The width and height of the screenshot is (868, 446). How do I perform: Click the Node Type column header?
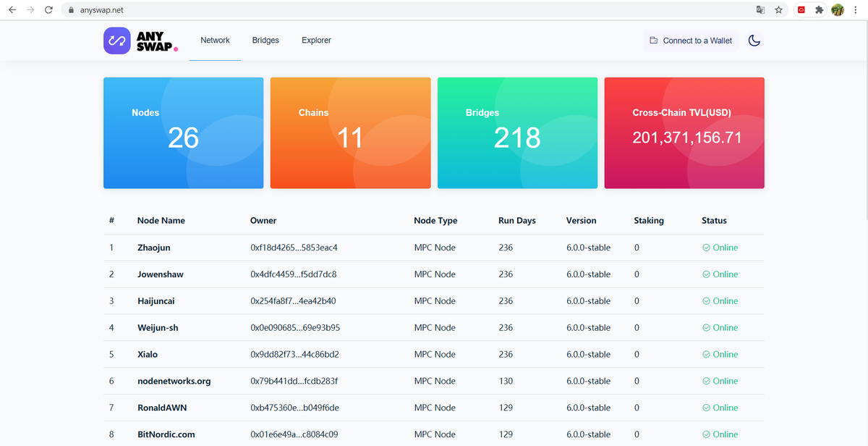(x=435, y=221)
